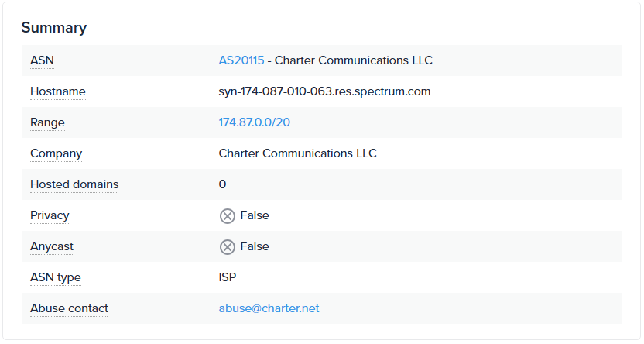Open the AS20115 link
The image size is (644, 344).
click(x=241, y=60)
